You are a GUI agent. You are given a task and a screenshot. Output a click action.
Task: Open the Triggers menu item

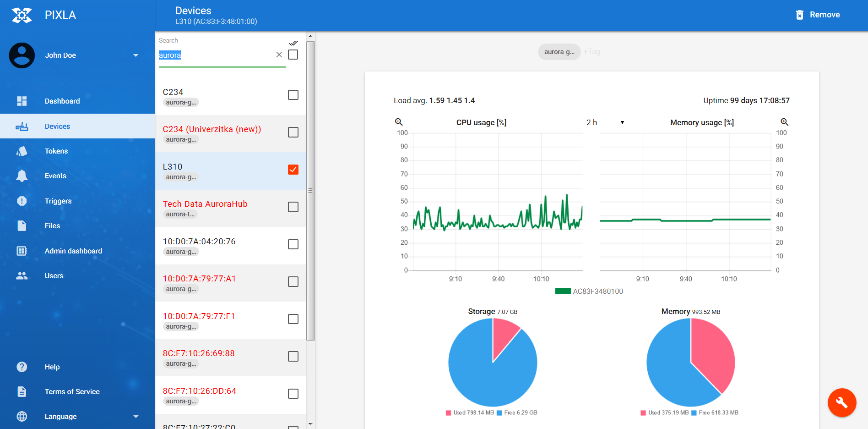[77, 201]
